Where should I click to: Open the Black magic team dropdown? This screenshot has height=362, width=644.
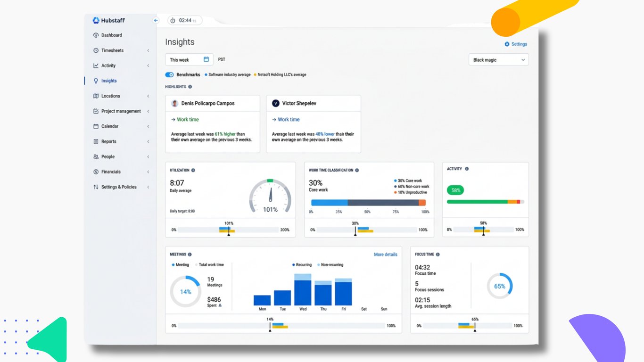(499, 60)
